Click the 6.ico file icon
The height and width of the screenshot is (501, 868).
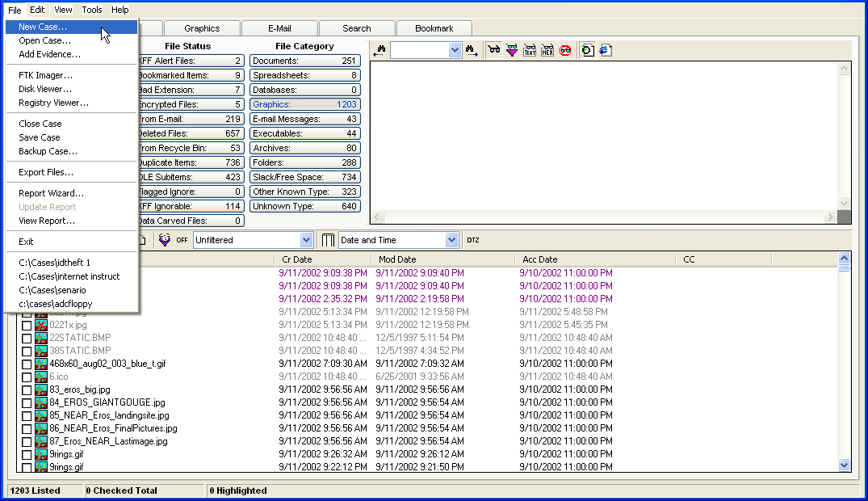pyautogui.click(x=41, y=377)
